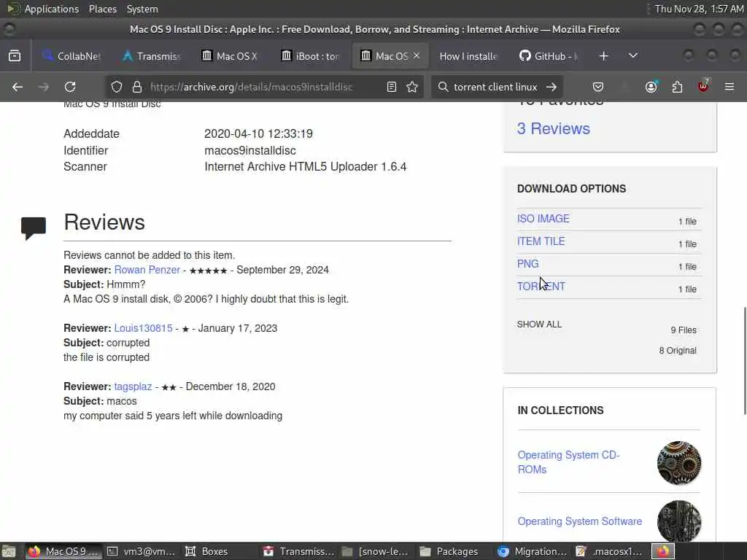Click the Firefox icon at taskbar end

pos(663,551)
